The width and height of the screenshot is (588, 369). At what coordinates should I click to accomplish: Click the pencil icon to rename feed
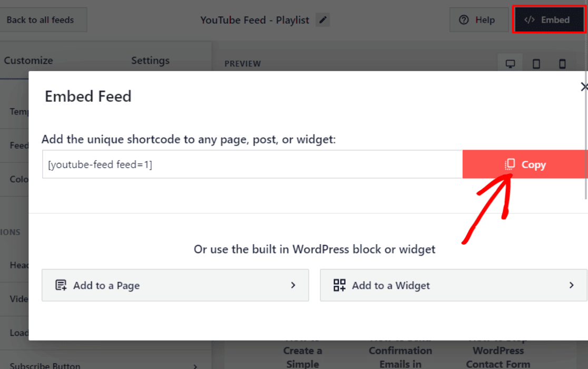coord(323,20)
